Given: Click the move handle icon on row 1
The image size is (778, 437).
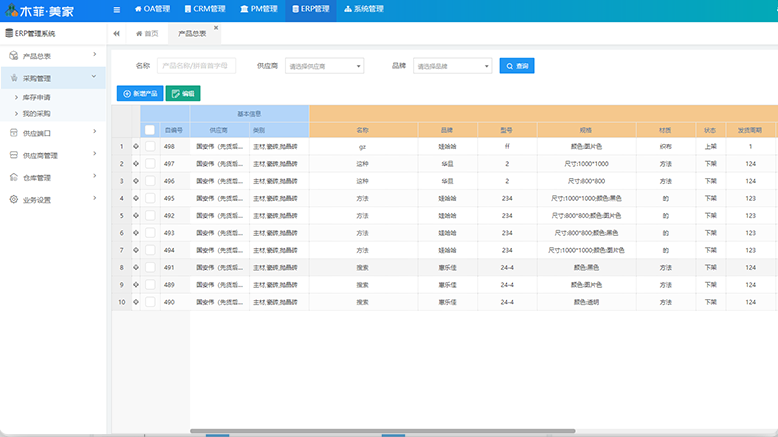Looking at the screenshot, I should (135, 146).
